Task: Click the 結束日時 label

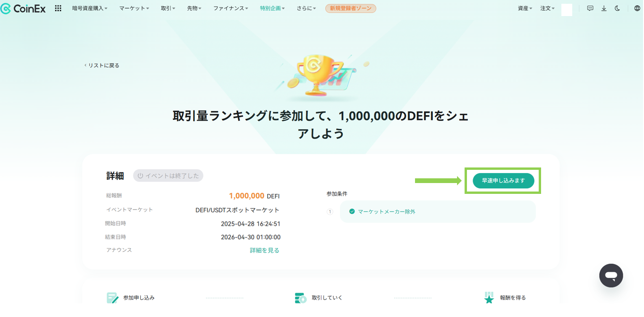Action: pos(116,237)
